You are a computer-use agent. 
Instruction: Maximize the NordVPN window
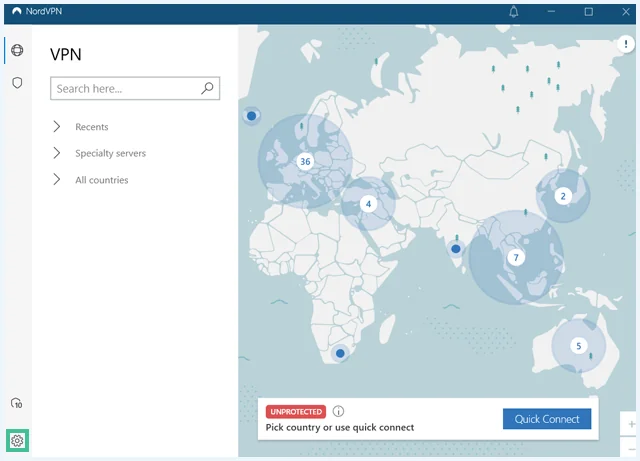(x=589, y=12)
